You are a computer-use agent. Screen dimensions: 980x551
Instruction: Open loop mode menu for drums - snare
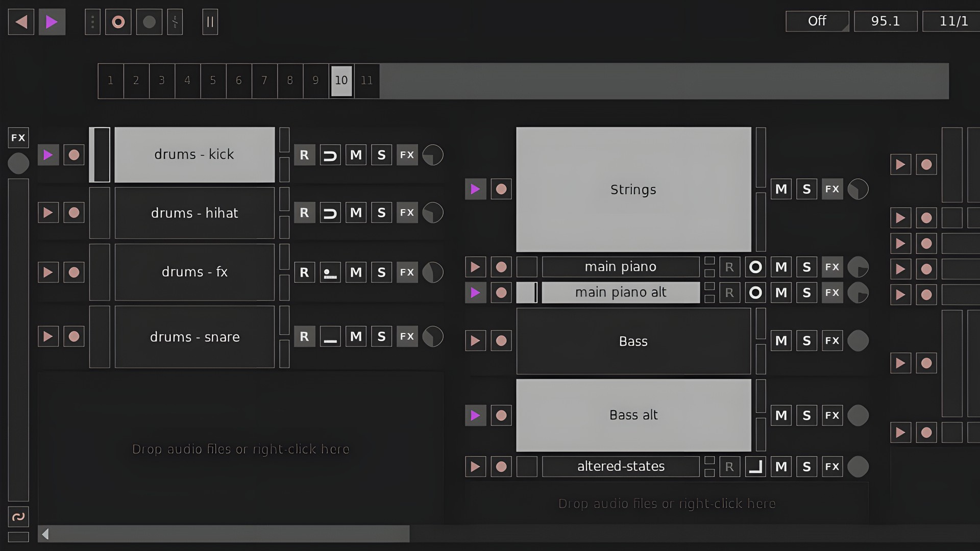click(330, 336)
